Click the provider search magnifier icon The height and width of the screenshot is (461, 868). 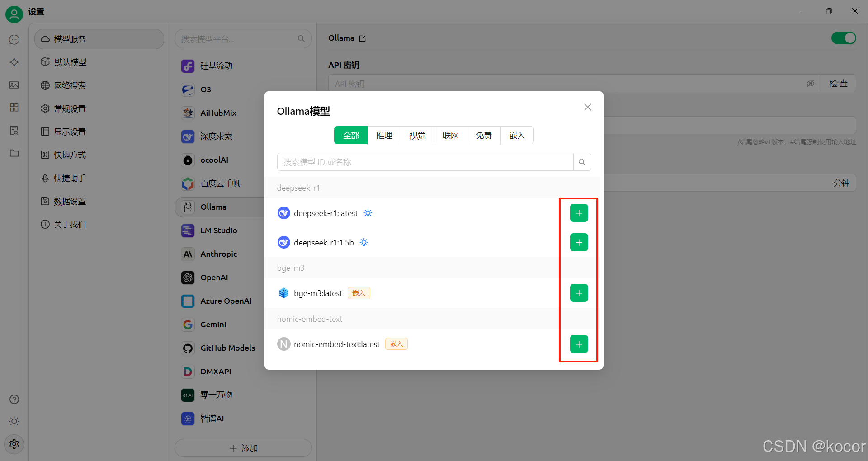click(302, 39)
